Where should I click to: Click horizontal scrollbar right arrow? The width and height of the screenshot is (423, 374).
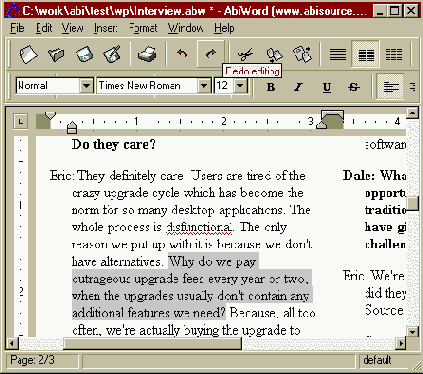[x=401, y=343]
